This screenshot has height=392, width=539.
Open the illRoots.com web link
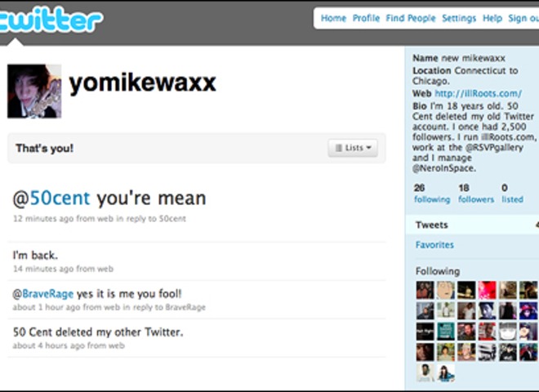[x=478, y=93]
